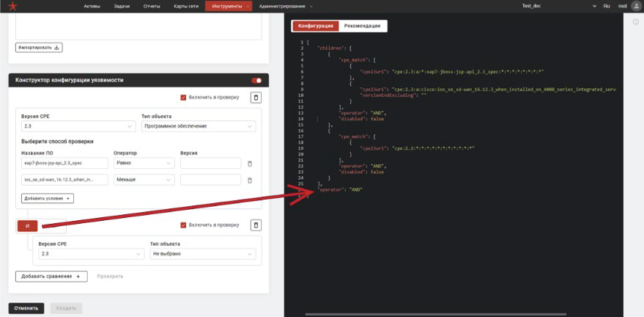Viewport: 644px width, 317px height.
Task: Delete the eap7-jboss-jsp-api condition row
Action: pyautogui.click(x=250, y=164)
